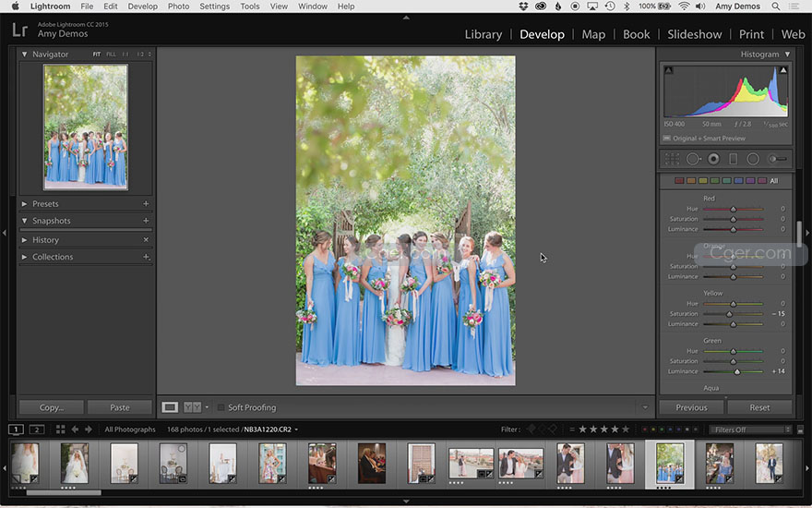Open Grid view from filmstrip bar
The height and width of the screenshot is (508, 812).
pyautogui.click(x=61, y=429)
